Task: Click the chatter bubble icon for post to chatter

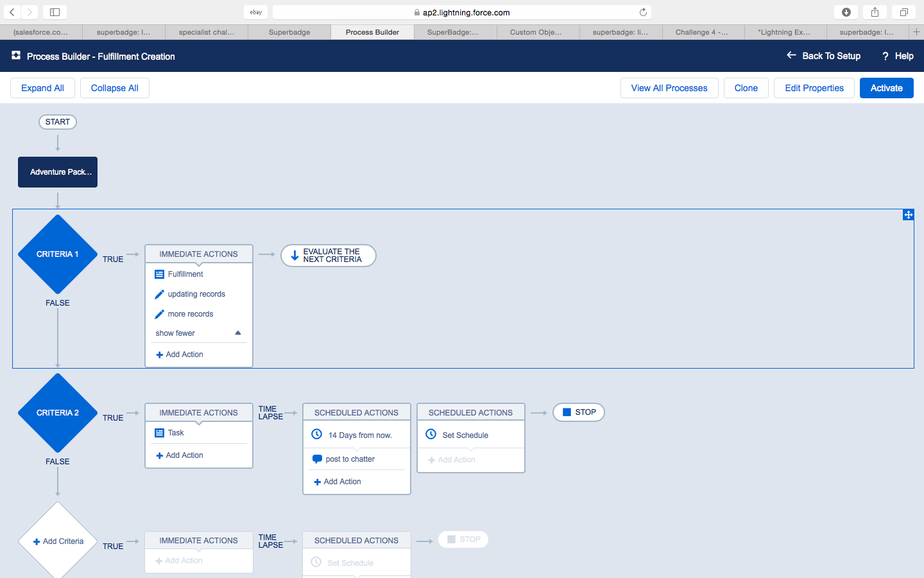Action: click(x=317, y=459)
